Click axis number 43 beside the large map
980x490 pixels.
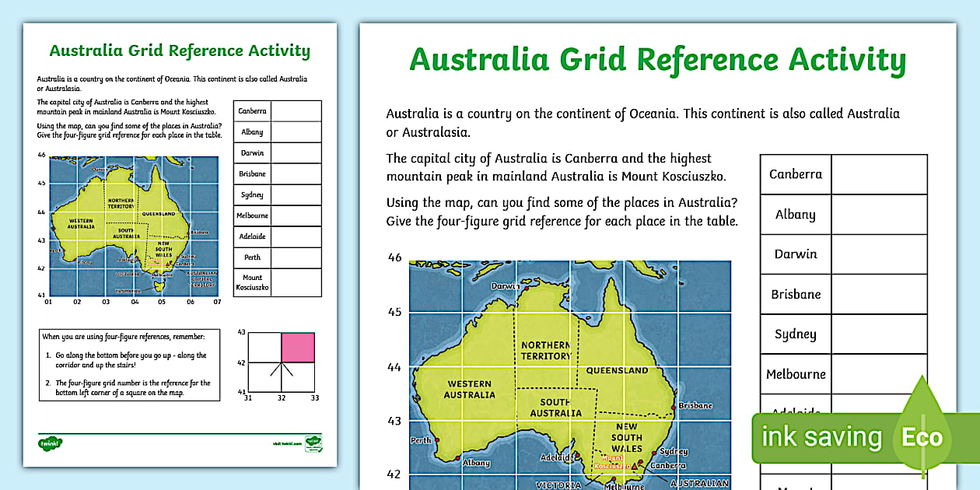click(x=395, y=421)
